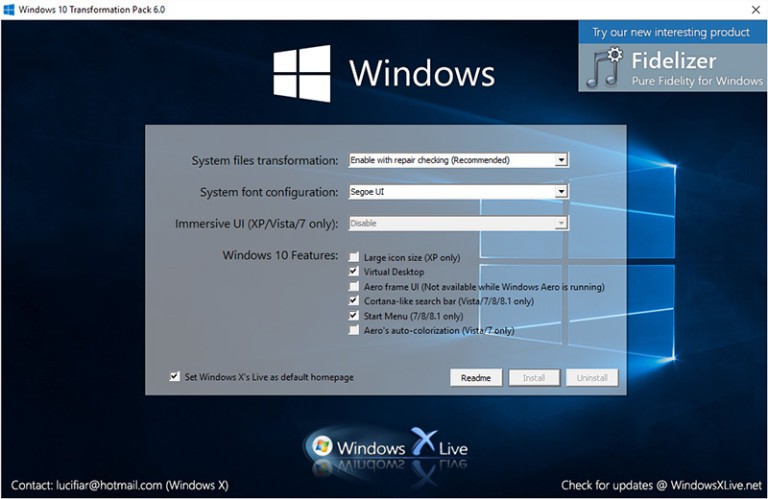The height and width of the screenshot is (499, 768).
Task: Click the Uninstall button
Action: 592,378
